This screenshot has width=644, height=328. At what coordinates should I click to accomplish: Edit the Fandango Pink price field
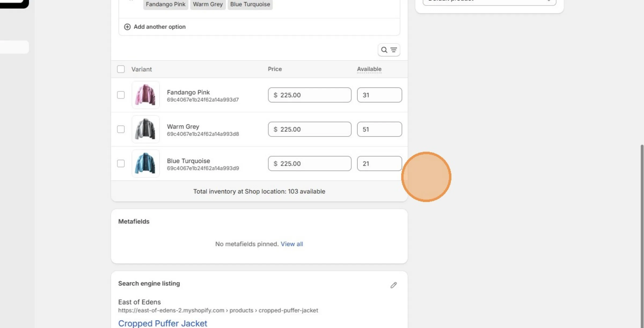pyautogui.click(x=309, y=95)
